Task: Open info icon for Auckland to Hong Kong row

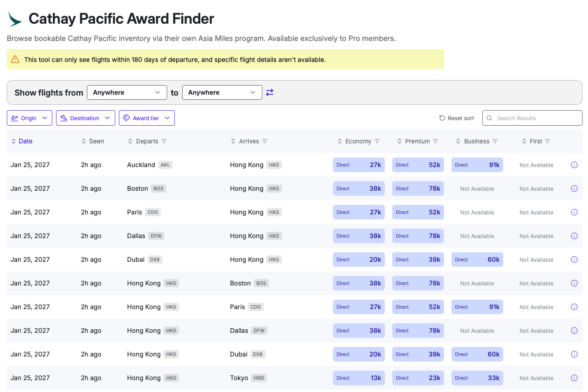Action: coord(574,165)
